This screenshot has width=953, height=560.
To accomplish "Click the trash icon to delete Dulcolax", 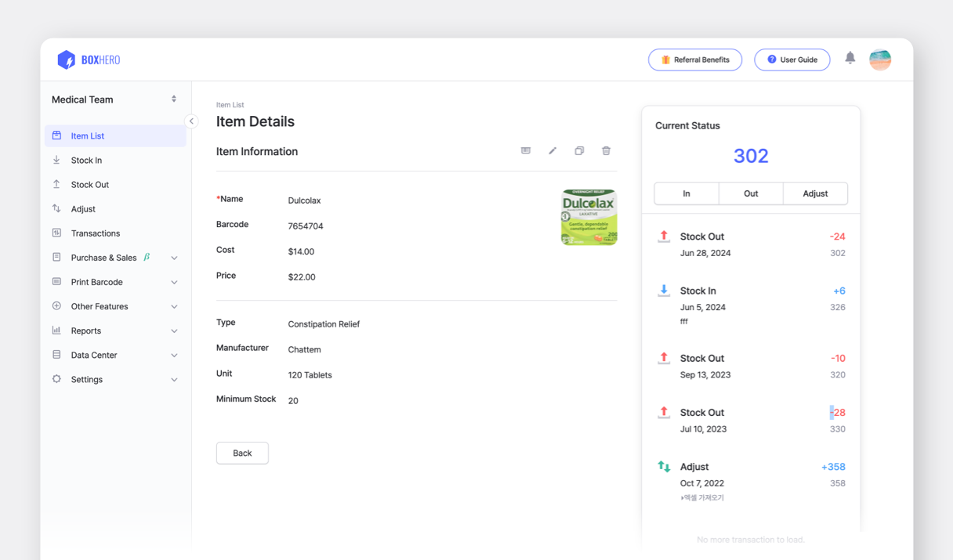I will tap(606, 150).
